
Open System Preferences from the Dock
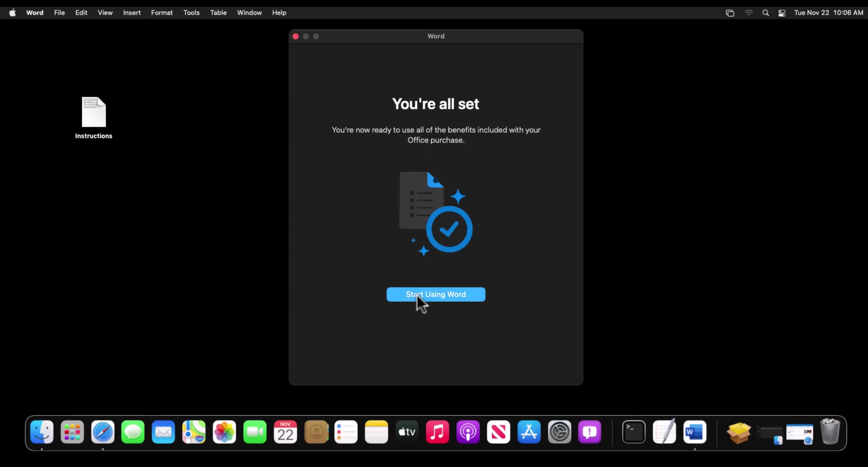(559, 432)
